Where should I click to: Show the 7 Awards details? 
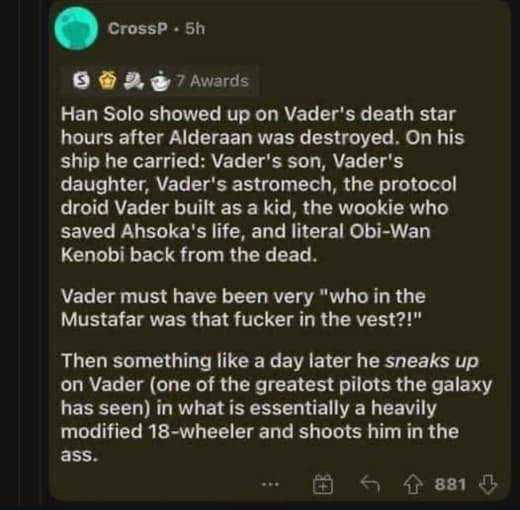tap(212, 81)
